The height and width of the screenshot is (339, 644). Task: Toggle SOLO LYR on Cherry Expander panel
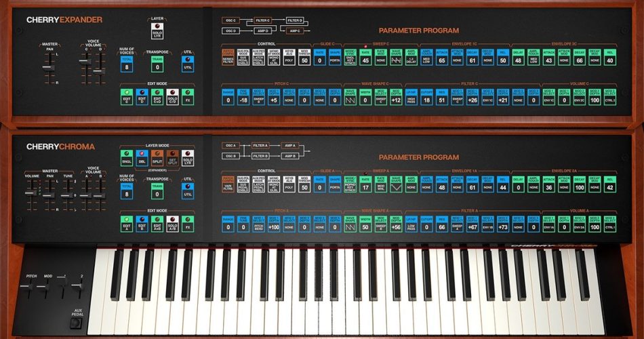tap(157, 31)
